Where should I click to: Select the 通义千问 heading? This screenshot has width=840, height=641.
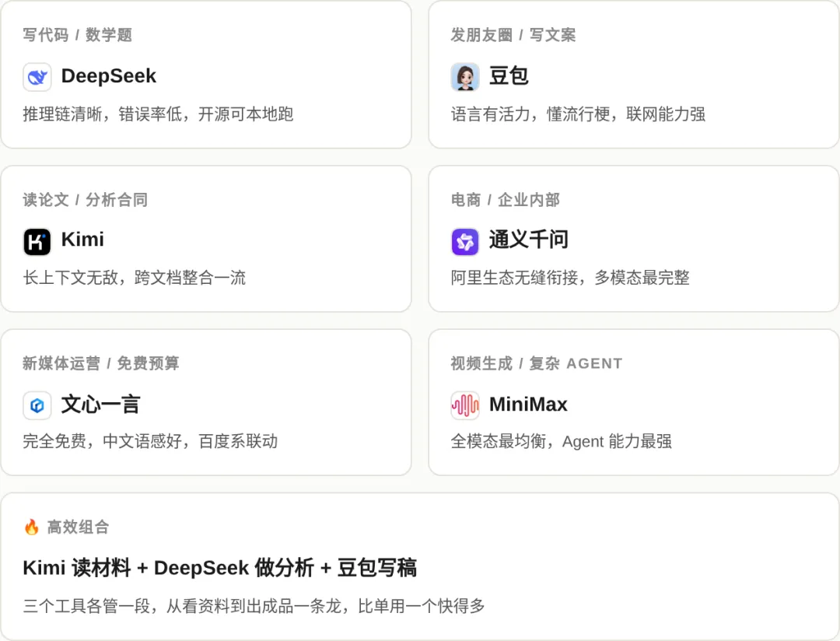tap(528, 240)
